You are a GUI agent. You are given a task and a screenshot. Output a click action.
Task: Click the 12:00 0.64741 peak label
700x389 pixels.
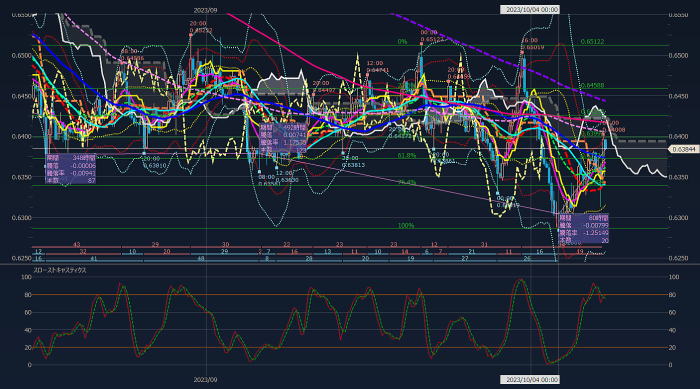[x=378, y=67]
